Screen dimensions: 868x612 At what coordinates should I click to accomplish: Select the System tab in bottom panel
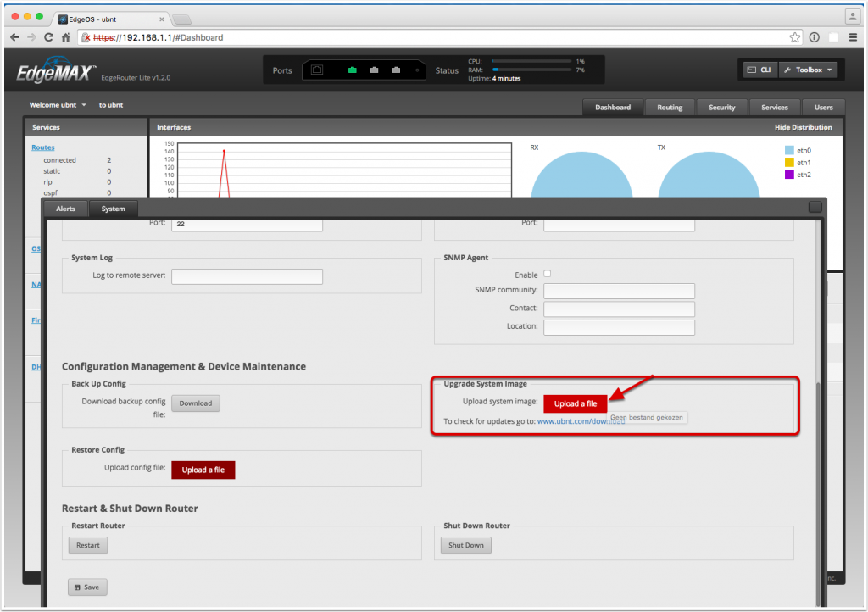point(113,209)
